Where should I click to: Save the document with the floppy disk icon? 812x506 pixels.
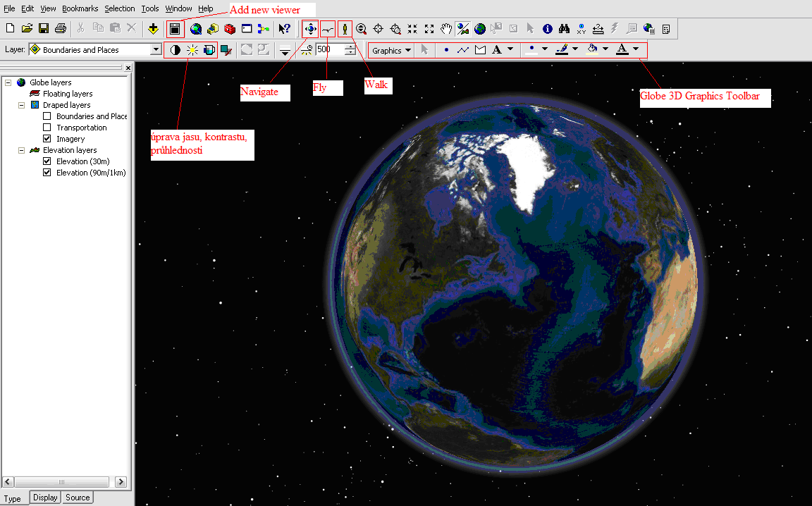(x=44, y=28)
